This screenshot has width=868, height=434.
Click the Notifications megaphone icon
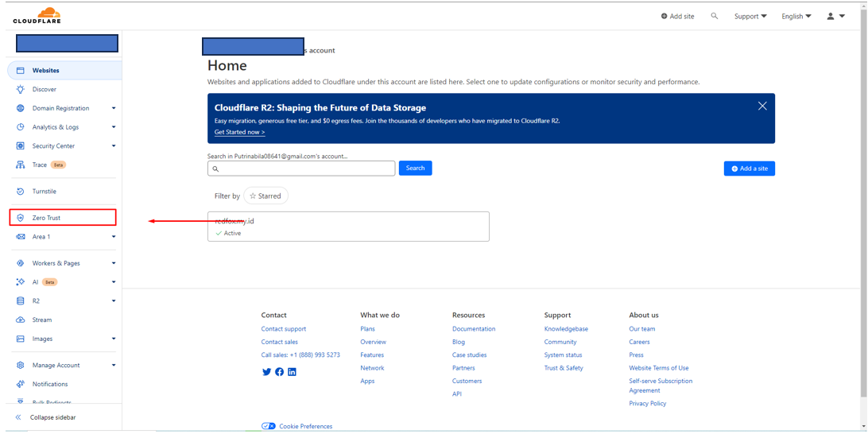(21, 384)
